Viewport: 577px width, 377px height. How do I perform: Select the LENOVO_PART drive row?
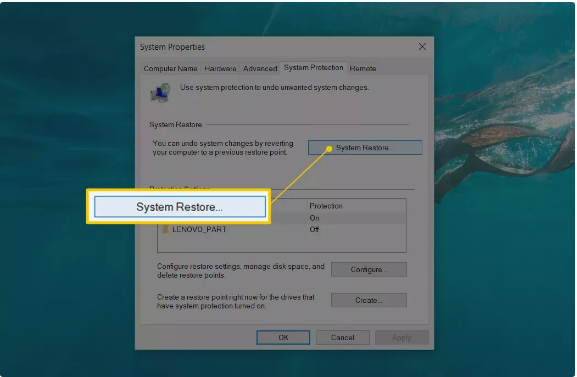tap(282, 229)
